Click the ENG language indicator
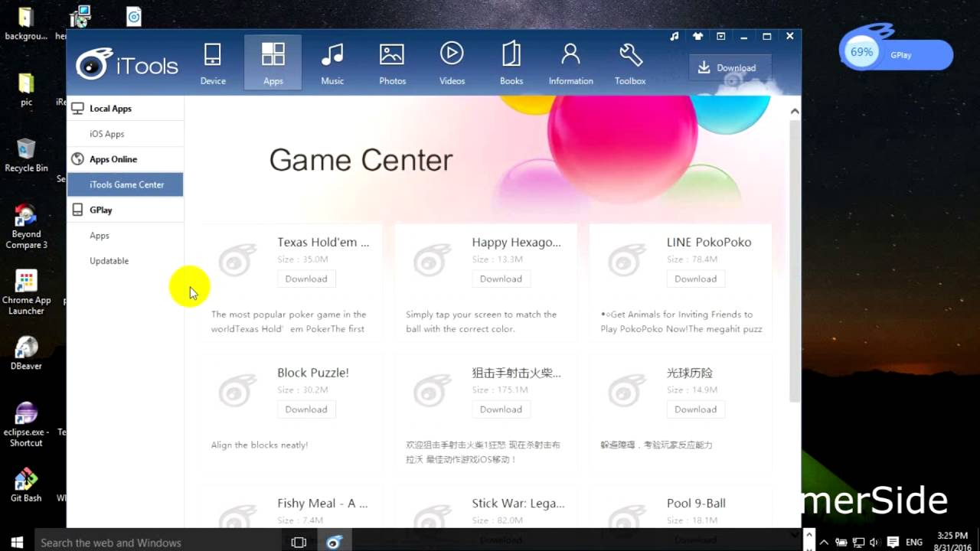The height and width of the screenshot is (551, 980). pos(913,542)
